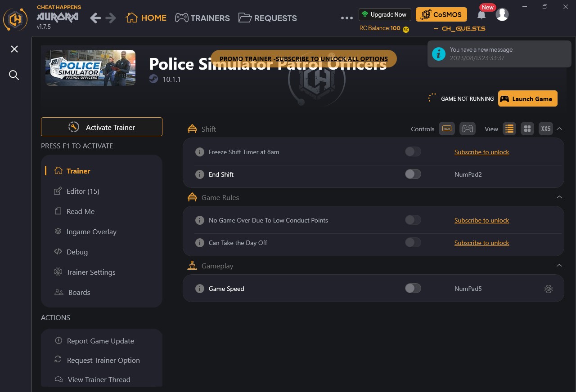This screenshot has width=576, height=392.
Task: Click the CH_GUESTS username label
Action: click(x=459, y=29)
